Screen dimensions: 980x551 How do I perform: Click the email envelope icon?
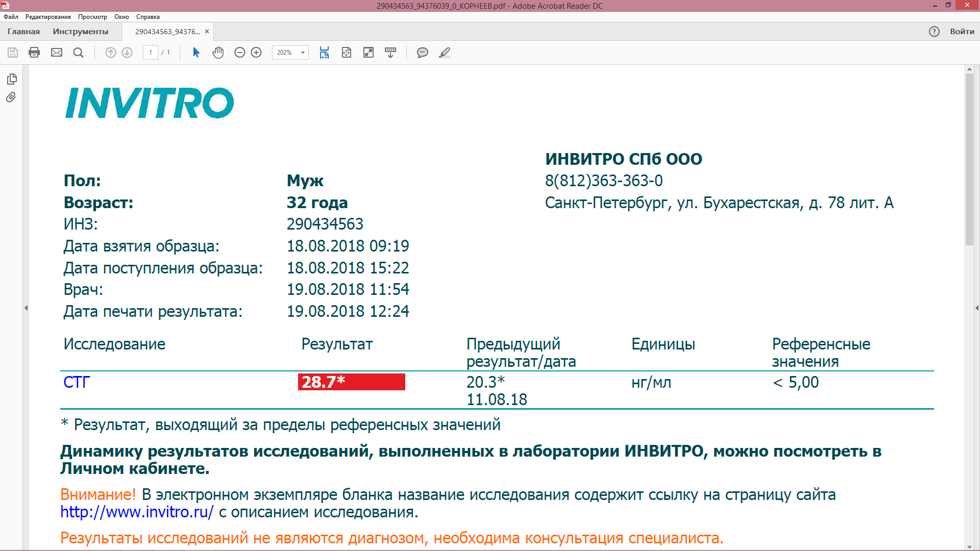point(57,53)
